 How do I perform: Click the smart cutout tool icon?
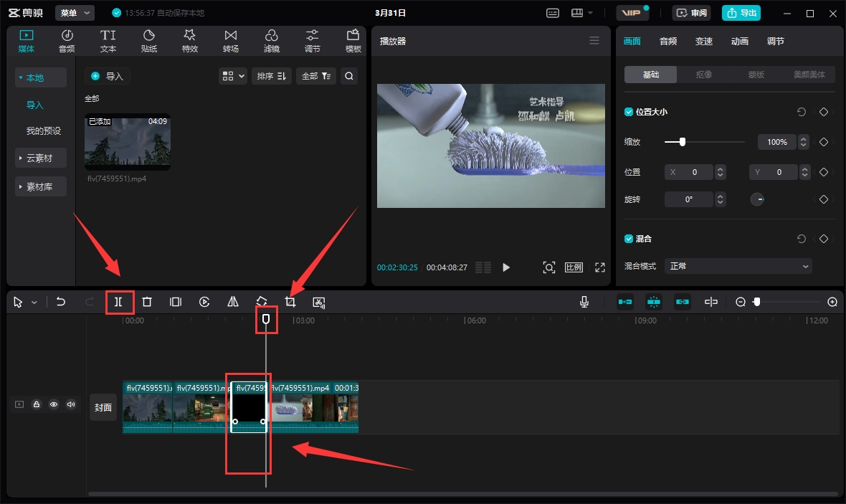click(x=319, y=302)
